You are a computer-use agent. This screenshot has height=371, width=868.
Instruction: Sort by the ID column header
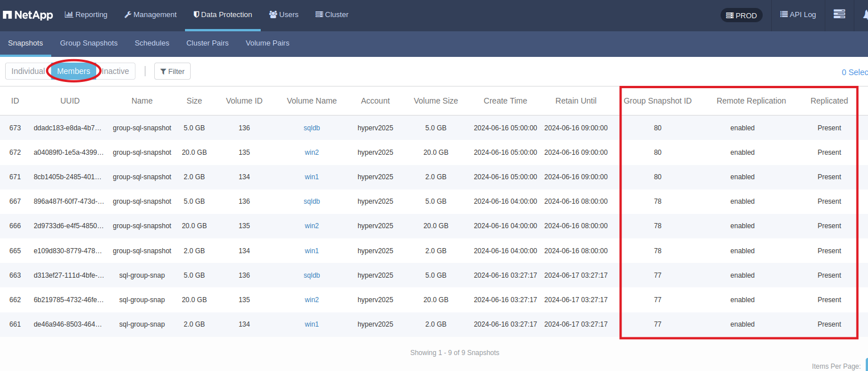15,101
